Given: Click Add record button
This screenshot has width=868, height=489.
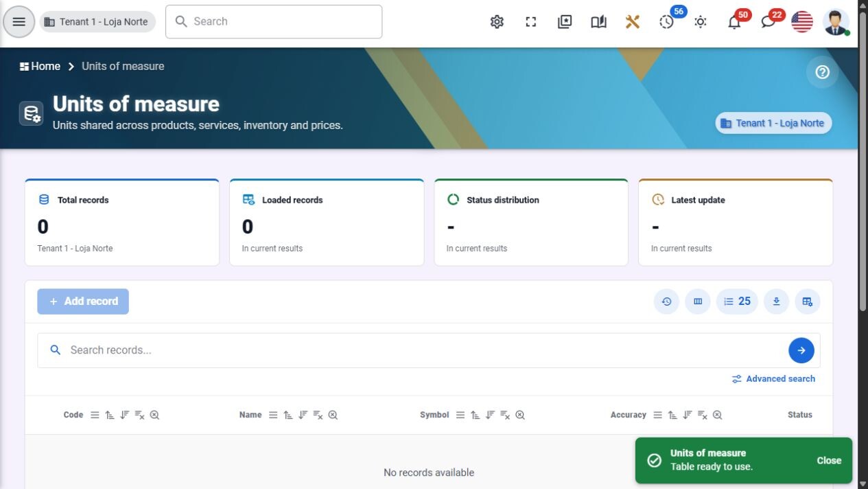Looking at the screenshot, I should click(x=83, y=302).
